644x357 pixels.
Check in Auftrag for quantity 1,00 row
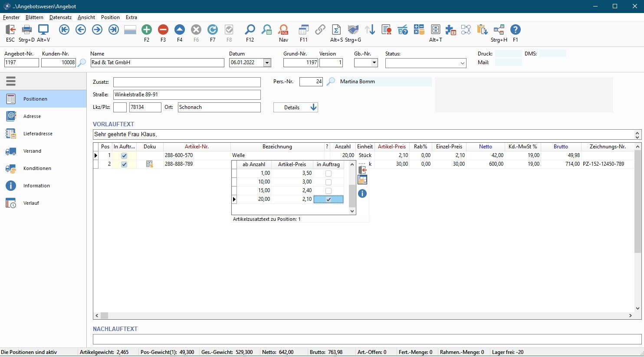(329, 174)
